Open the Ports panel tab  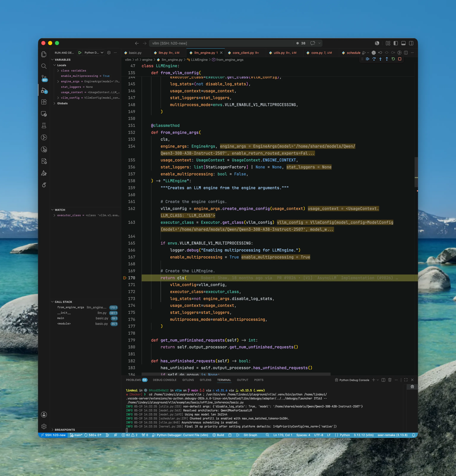pos(259,380)
